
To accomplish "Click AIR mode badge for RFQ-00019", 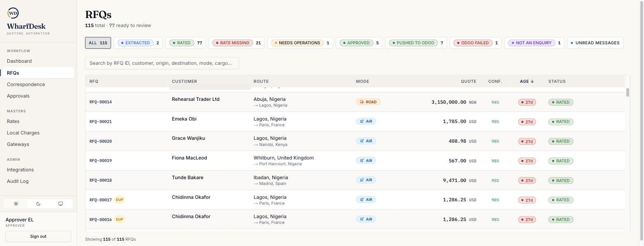I will (x=366, y=161).
